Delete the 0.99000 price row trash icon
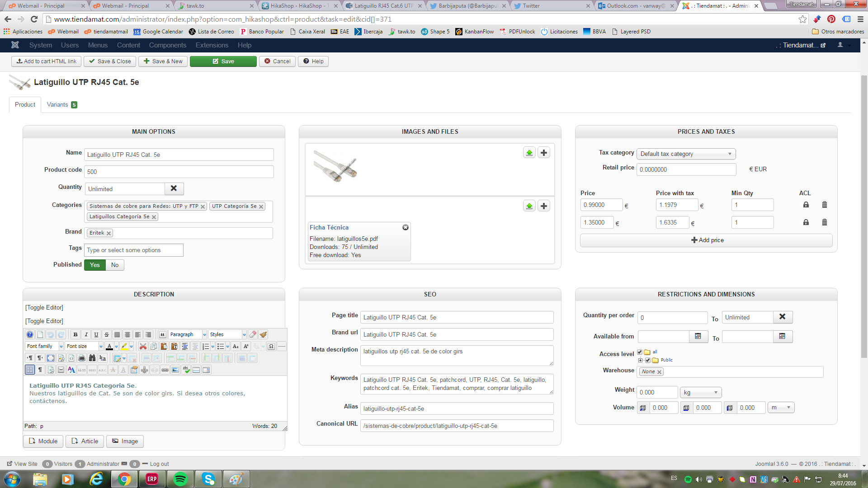 pyautogui.click(x=824, y=205)
